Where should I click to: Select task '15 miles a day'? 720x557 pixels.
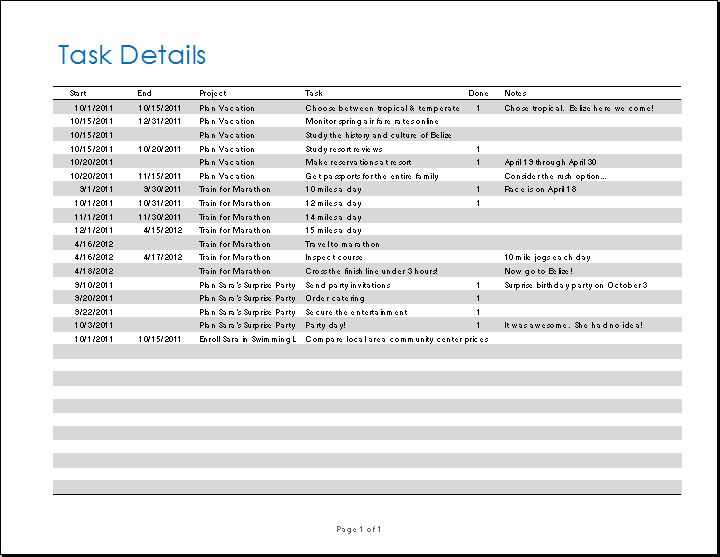(333, 231)
